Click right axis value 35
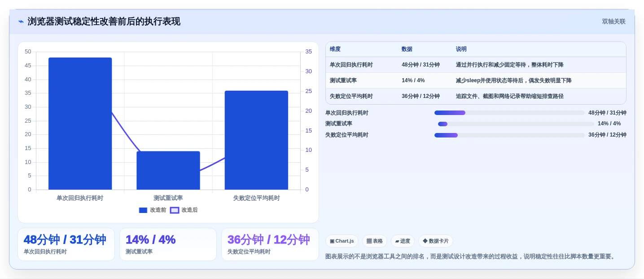 pyautogui.click(x=309, y=52)
